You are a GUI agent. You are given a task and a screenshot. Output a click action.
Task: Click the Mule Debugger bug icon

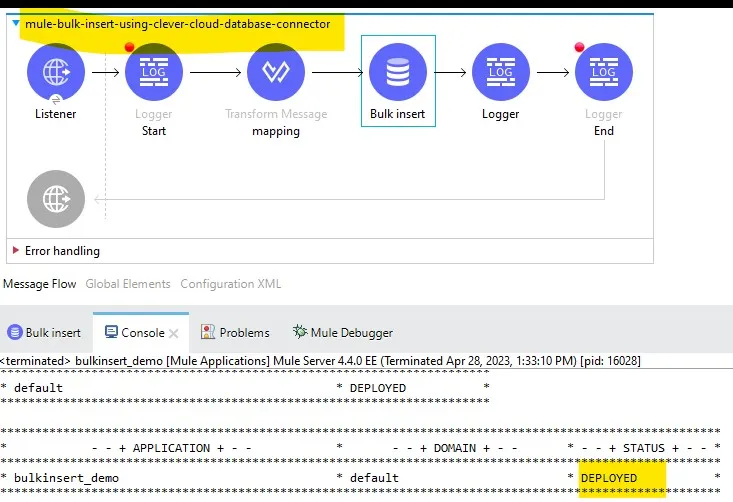[300, 331]
